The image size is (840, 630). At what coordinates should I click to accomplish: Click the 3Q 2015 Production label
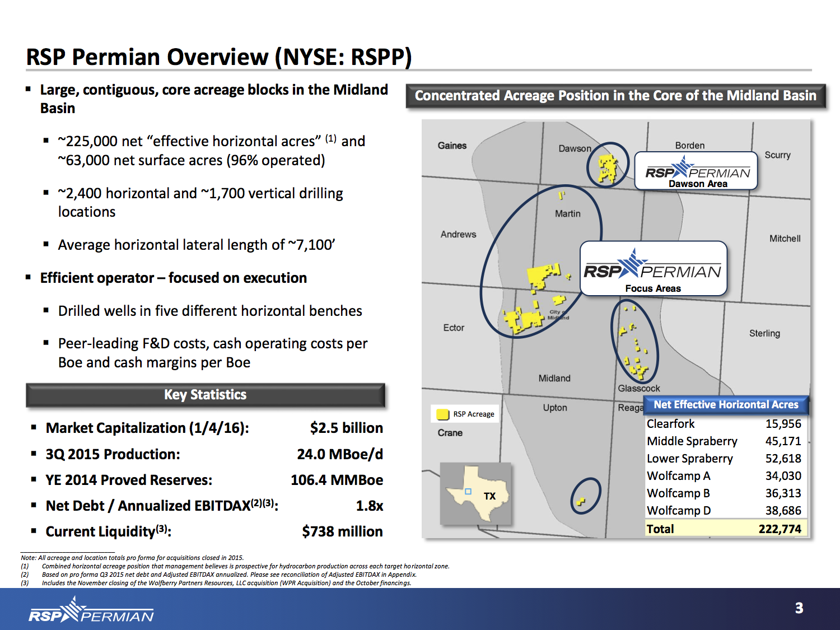pyautogui.click(x=113, y=454)
